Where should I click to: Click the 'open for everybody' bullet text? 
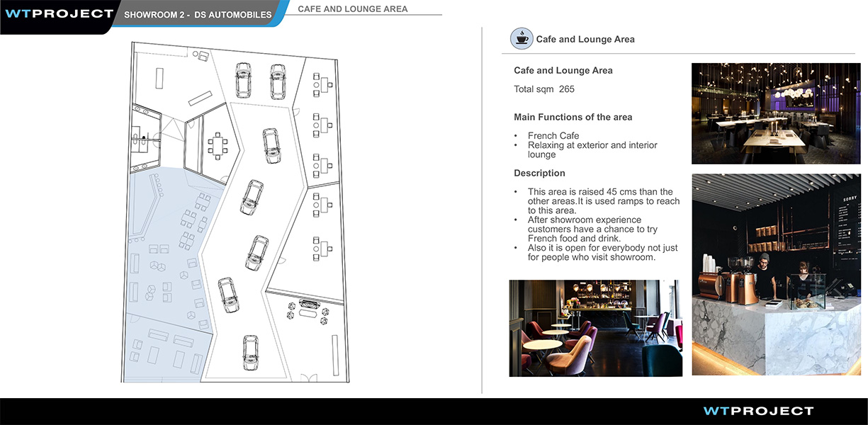pos(603,253)
